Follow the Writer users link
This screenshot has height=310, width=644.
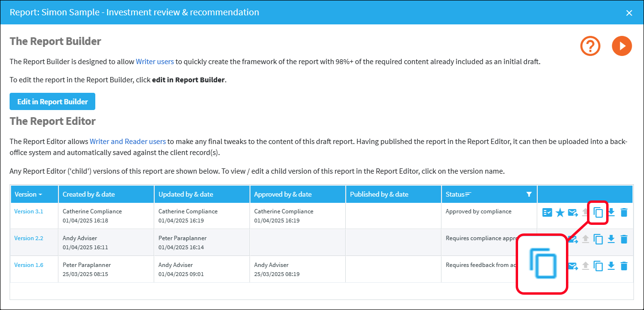click(155, 61)
